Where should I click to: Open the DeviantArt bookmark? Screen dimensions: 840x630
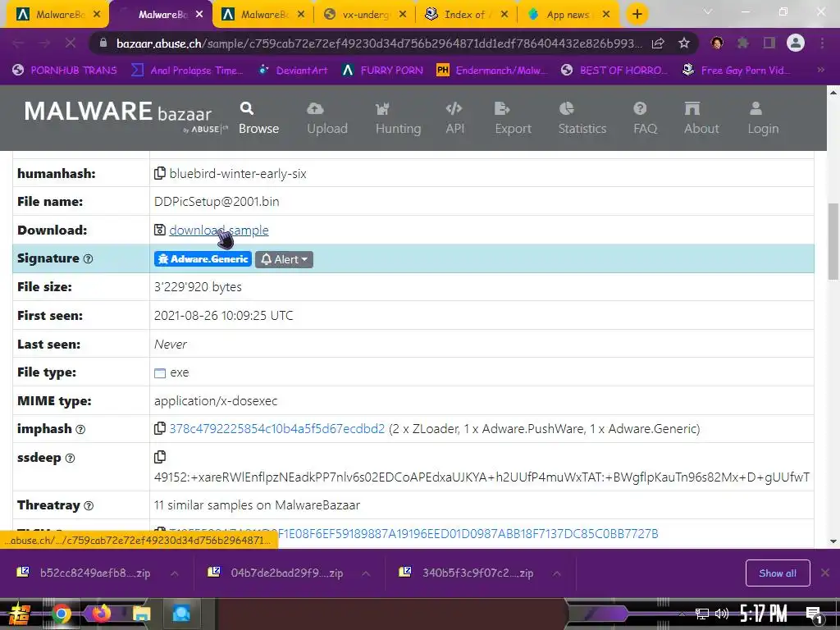click(x=294, y=71)
